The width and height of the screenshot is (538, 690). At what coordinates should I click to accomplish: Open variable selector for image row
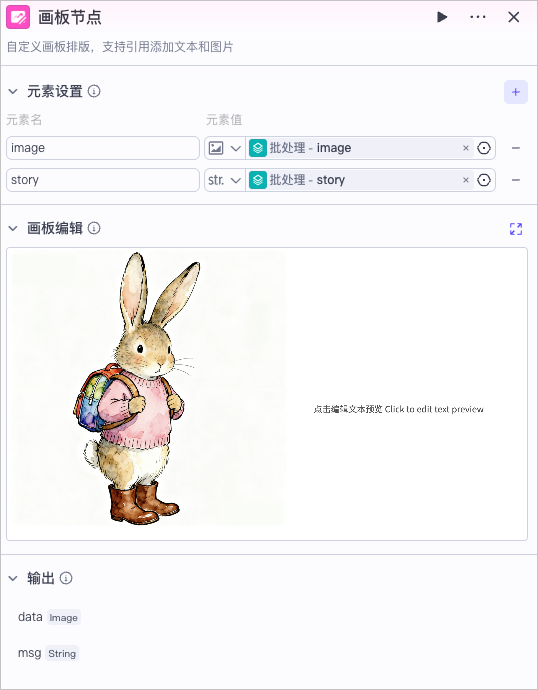point(484,148)
